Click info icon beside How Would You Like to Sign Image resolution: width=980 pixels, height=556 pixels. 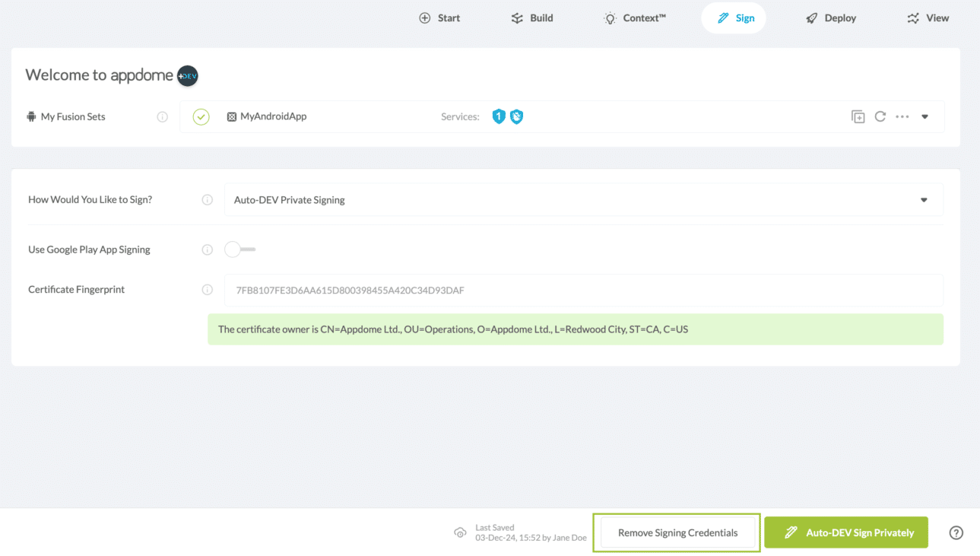[207, 200]
